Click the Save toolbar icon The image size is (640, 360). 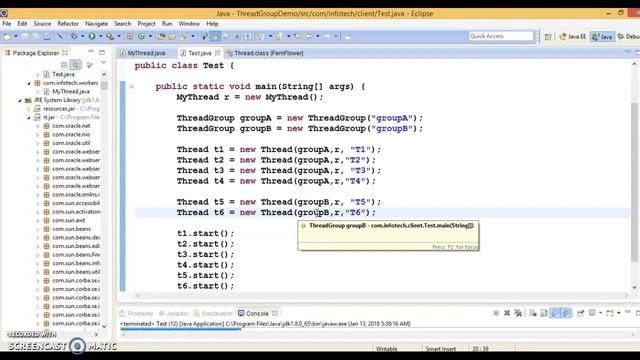[x=25, y=36]
